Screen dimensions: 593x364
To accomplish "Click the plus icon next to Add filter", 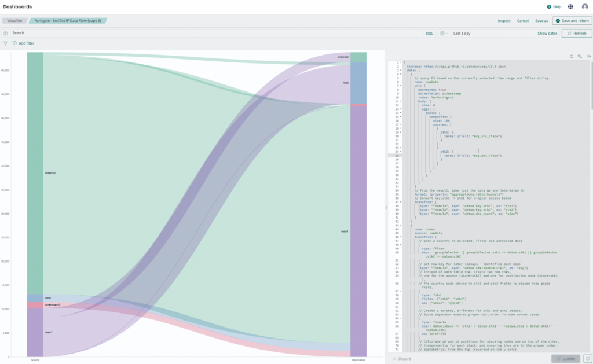I will (14, 43).
